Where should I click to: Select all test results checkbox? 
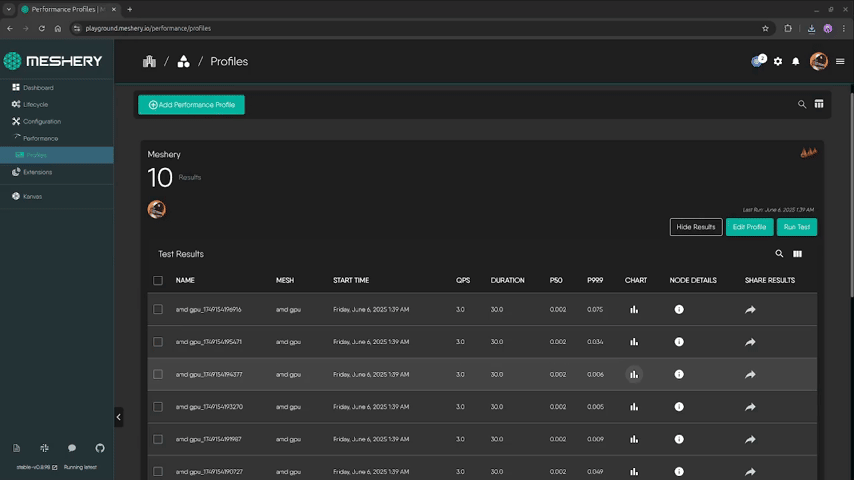click(158, 280)
